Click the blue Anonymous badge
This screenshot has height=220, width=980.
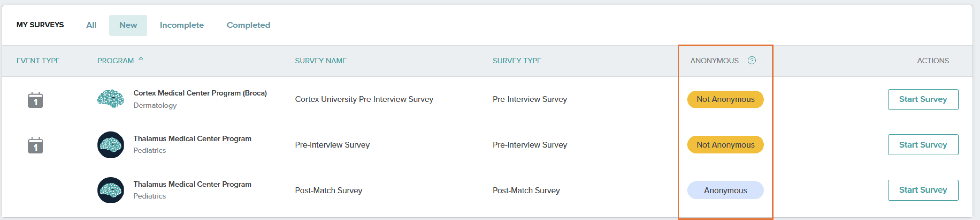point(725,190)
